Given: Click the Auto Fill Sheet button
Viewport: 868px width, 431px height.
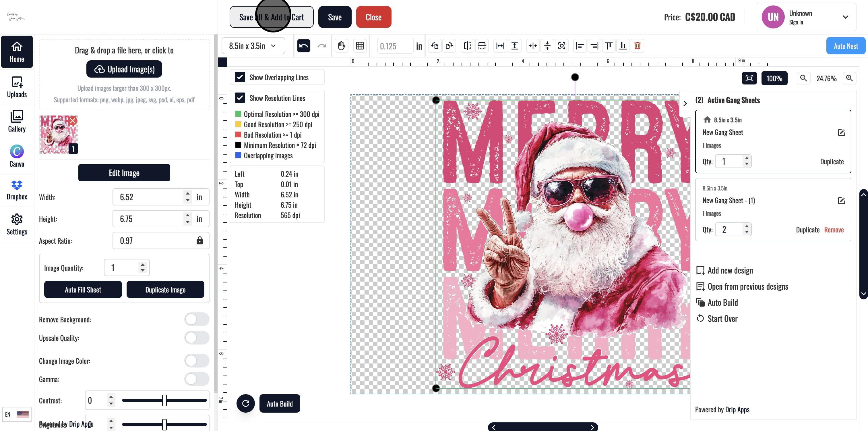Looking at the screenshot, I should tap(83, 290).
